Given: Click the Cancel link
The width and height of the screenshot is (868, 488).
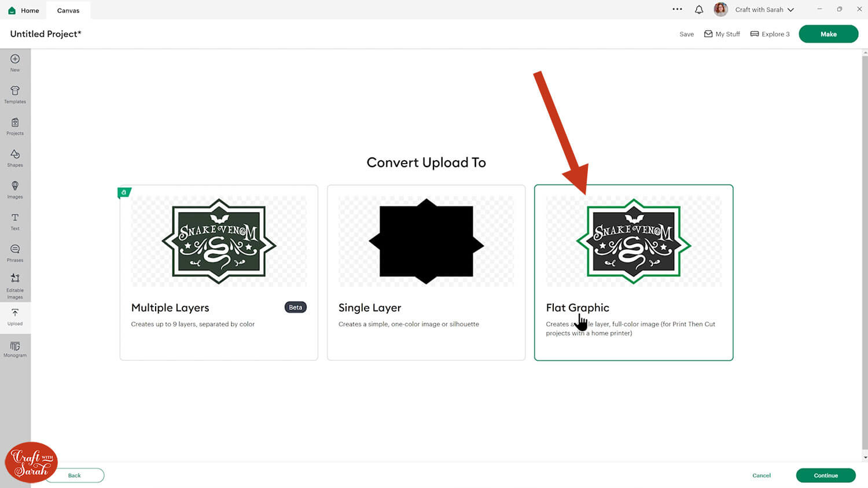Looking at the screenshot, I should click(762, 475).
